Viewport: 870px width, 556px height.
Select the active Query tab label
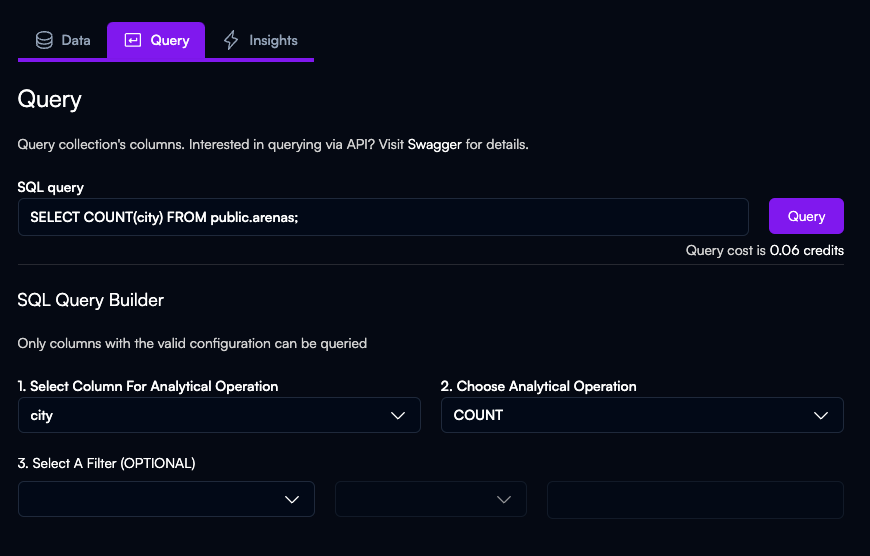pyautogui.click(x=169, y=40)
